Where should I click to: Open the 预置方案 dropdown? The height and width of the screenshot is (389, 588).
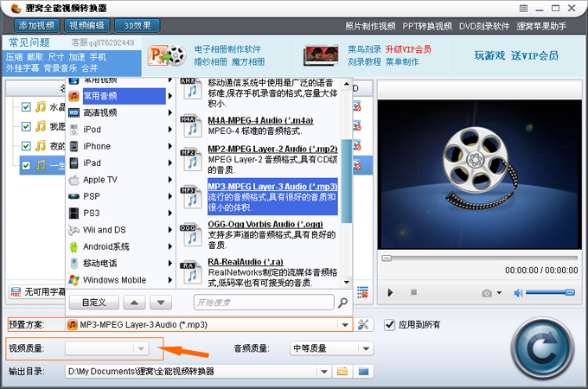[345, 325]
